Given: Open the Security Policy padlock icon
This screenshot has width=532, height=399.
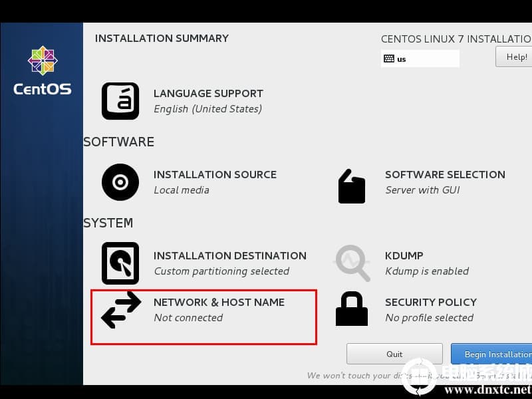Looking at the screenshot, I should click(352, 309).
